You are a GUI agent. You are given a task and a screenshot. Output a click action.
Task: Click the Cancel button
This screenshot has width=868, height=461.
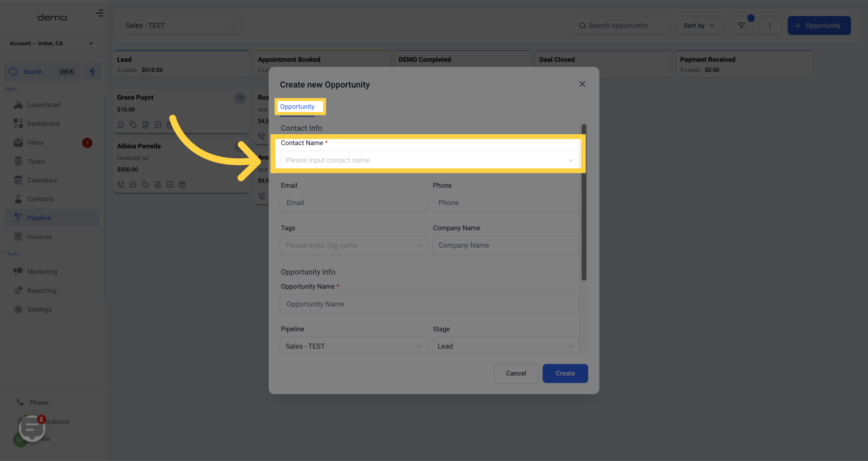[x=516, y=373]
